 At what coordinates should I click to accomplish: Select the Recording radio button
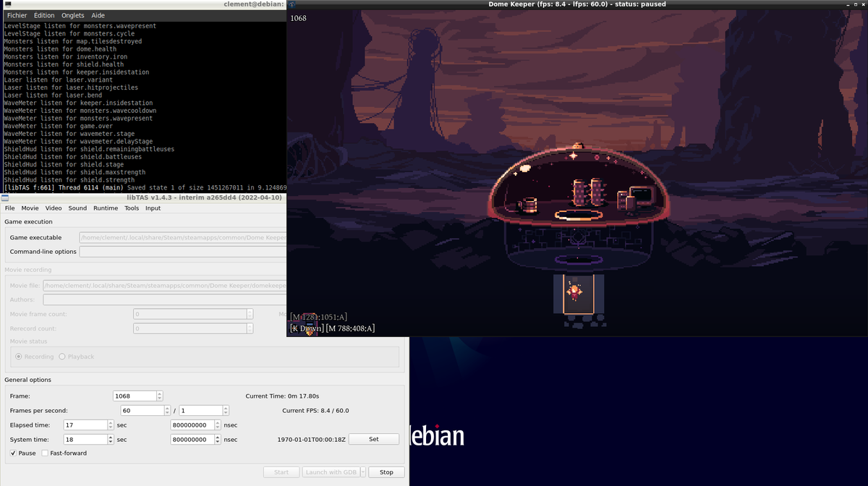20,357
